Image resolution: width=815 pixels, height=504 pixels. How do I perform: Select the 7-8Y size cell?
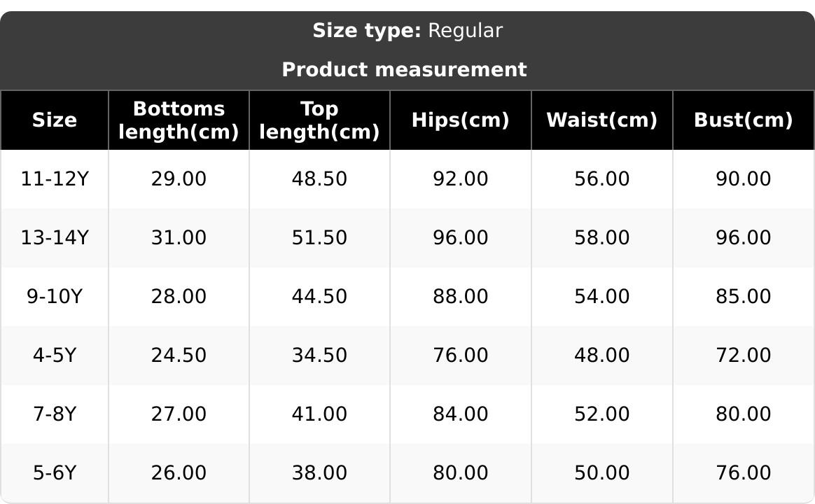55,414
